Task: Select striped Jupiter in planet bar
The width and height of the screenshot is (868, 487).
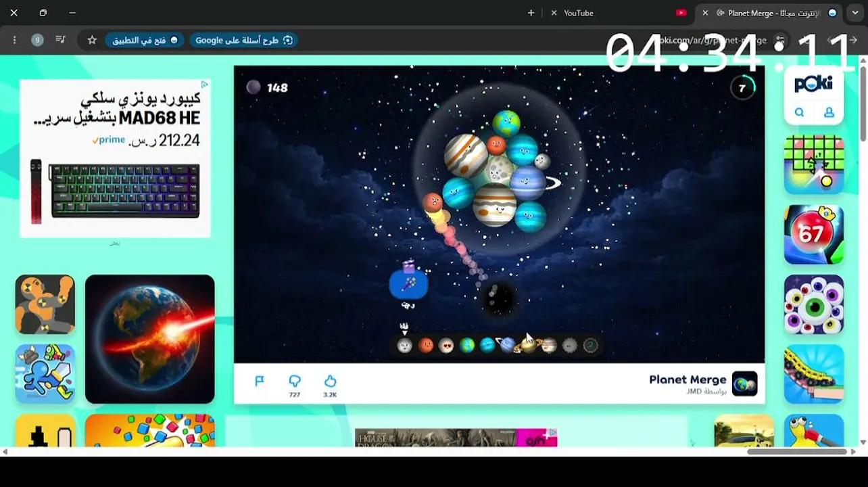Action: pyautogui.click(x=549, y=346)
